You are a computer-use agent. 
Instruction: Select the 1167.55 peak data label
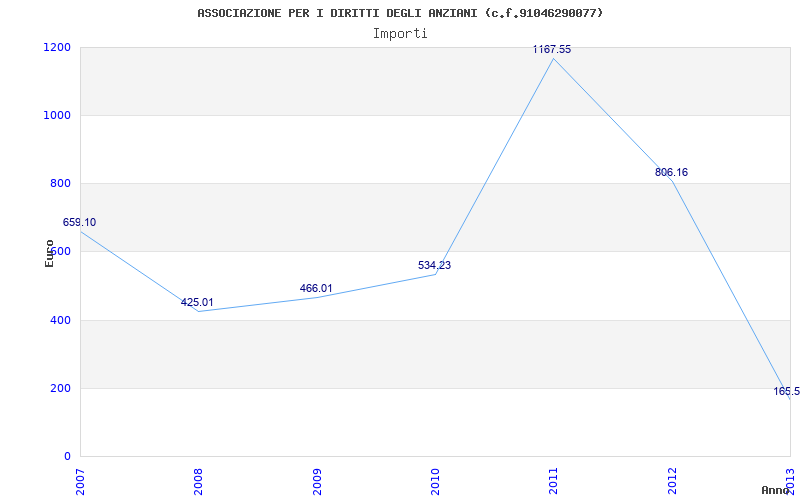552,49
